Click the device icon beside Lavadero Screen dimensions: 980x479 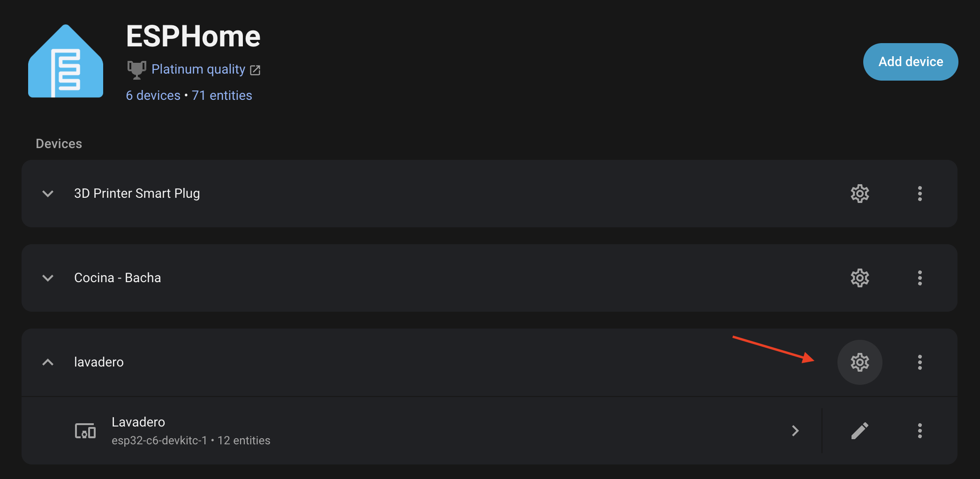tap(85, 431)
